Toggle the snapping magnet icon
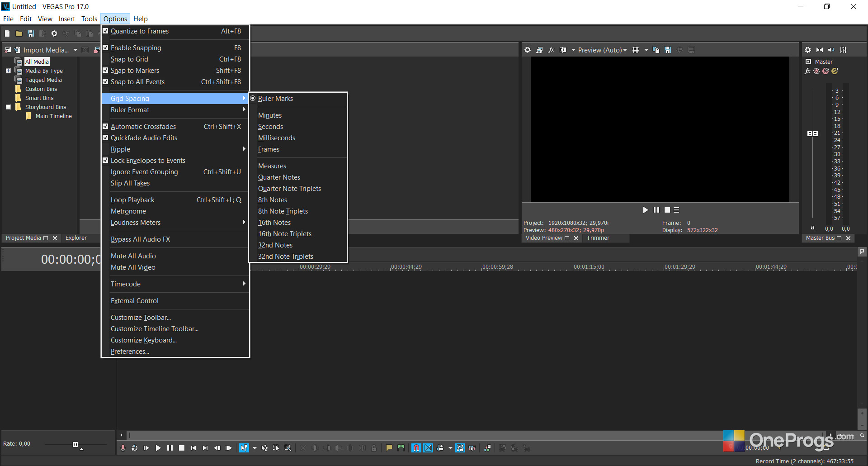 coord(416,448)
